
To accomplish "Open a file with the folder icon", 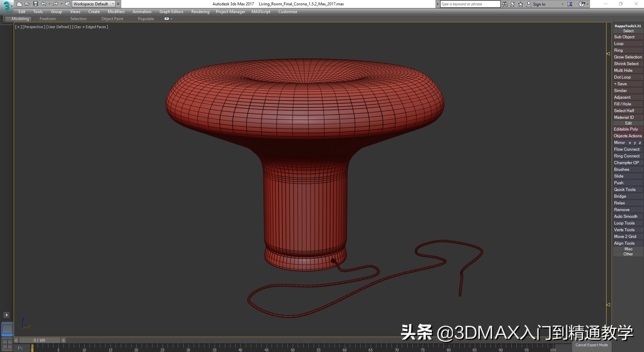I will pos(27,4).
